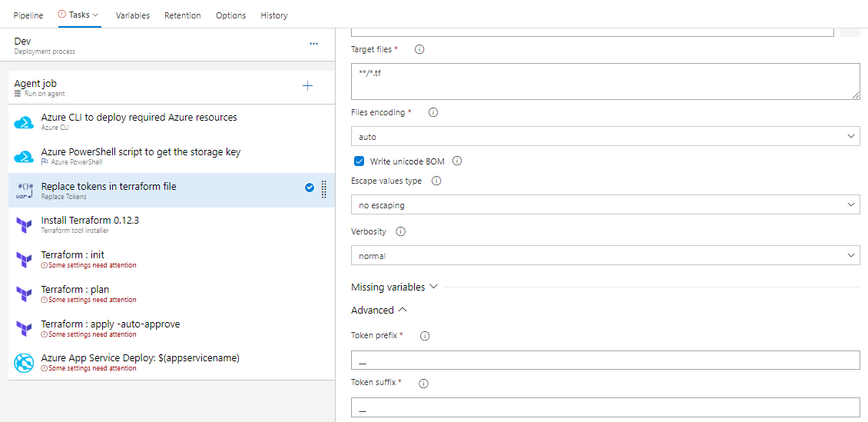Click the settings warning under Terraform : init

(88, 265)
